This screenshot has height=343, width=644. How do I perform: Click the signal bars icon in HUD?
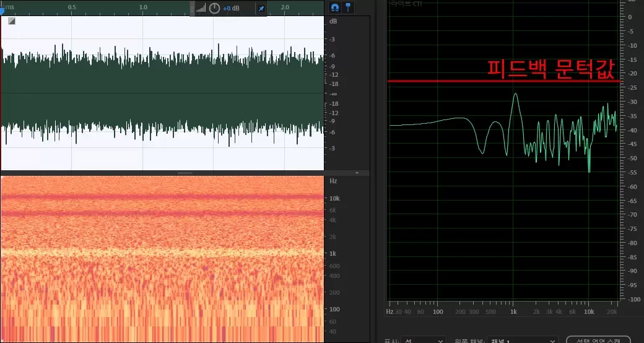click(201, 8)
